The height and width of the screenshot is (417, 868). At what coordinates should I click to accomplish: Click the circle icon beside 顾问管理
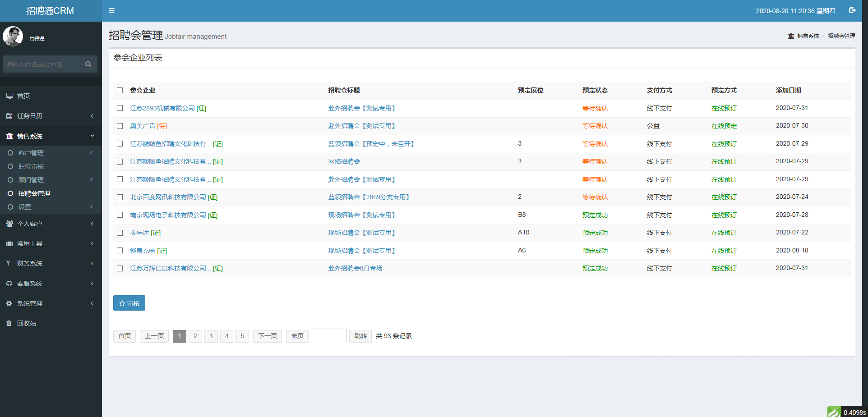(x=10, y=180)
